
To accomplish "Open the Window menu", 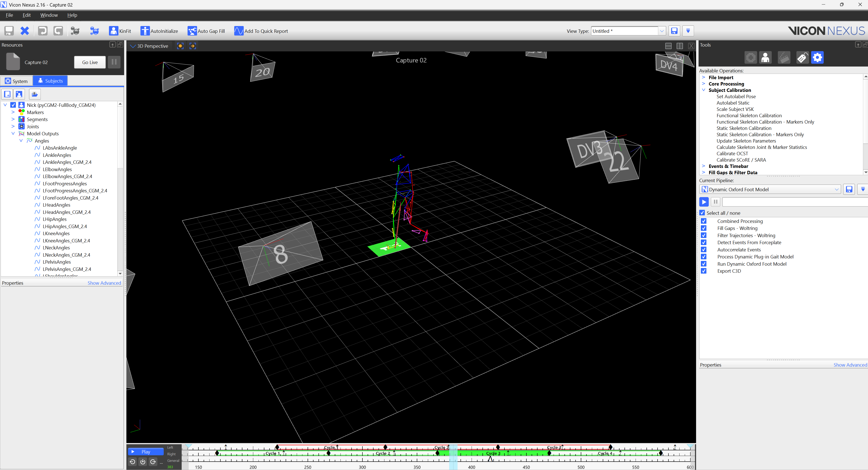I will point(49,15).
